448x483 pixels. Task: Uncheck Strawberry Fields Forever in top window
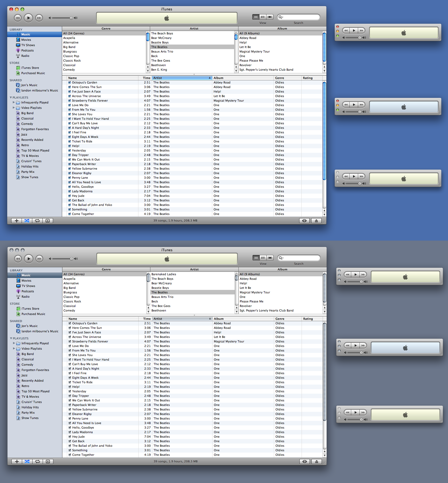point(70,101)
